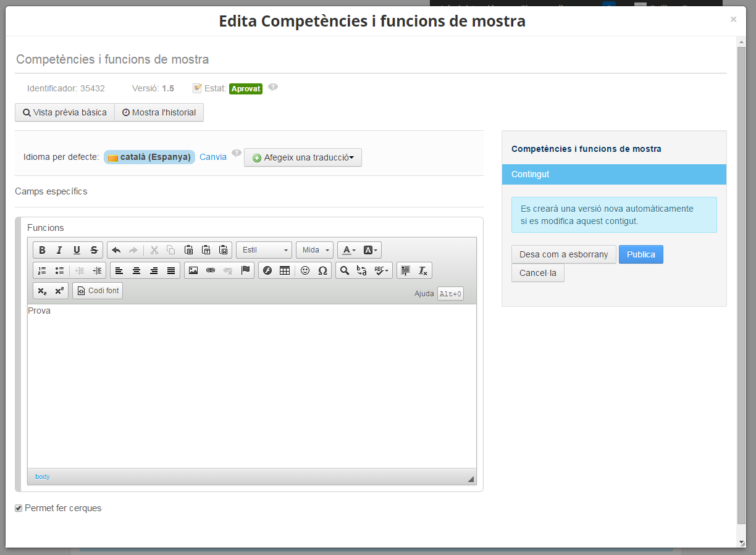Open the Mida font size dropdown
This screenshot has height=555, width=756.
tap(314, 250)
